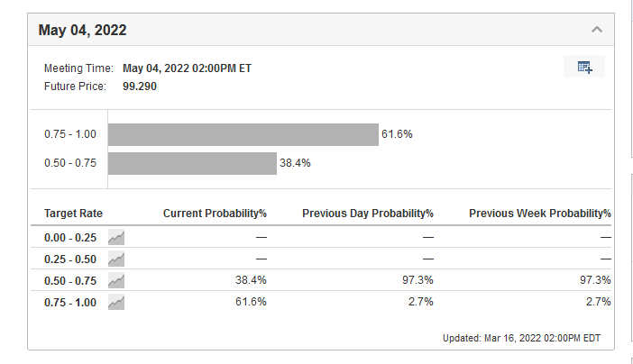Image resolution: width=633 pixels, height=364 pixels.
Task: Collapse the May 04, 2022 panel chevron
Action: click(x=596, y=30)
